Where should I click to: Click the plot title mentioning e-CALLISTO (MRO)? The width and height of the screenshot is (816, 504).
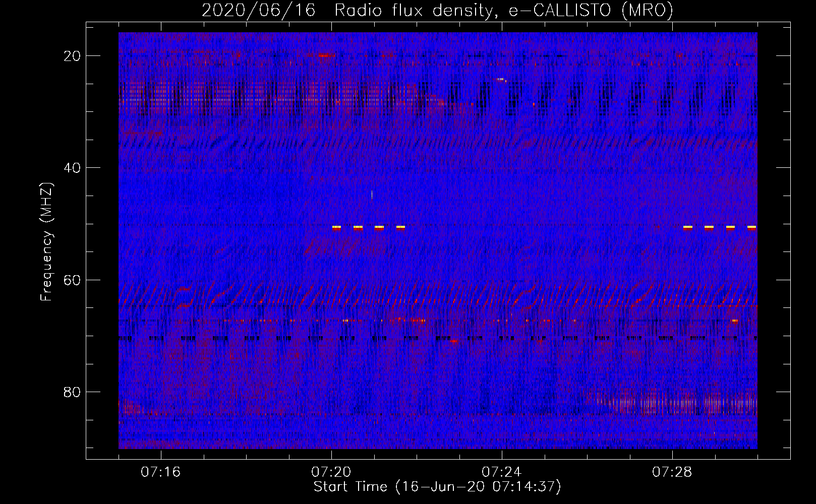coord(437,11)
